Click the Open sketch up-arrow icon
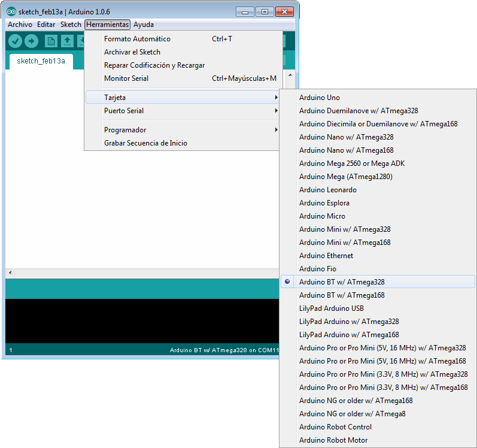This screenshot has height=448, width=477. [67, 41]
